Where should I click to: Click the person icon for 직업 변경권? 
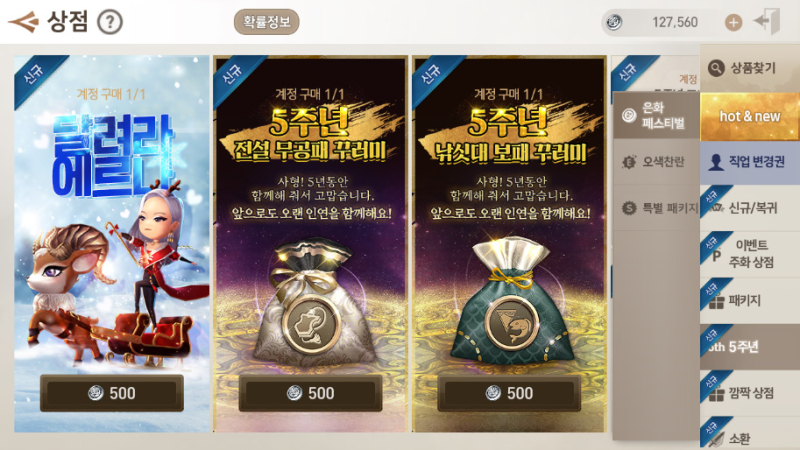point(716,162)
